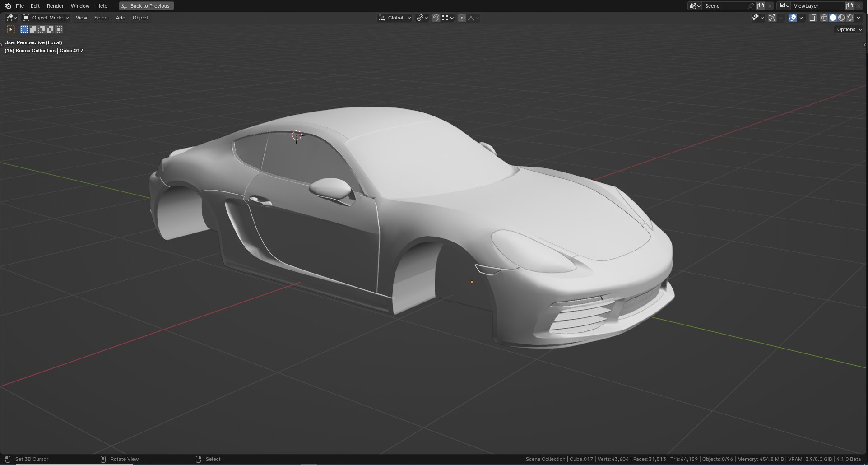868x465 pixels.
Task: Click 'Objects:0/96' in status bar
Action: pos(718,459)
